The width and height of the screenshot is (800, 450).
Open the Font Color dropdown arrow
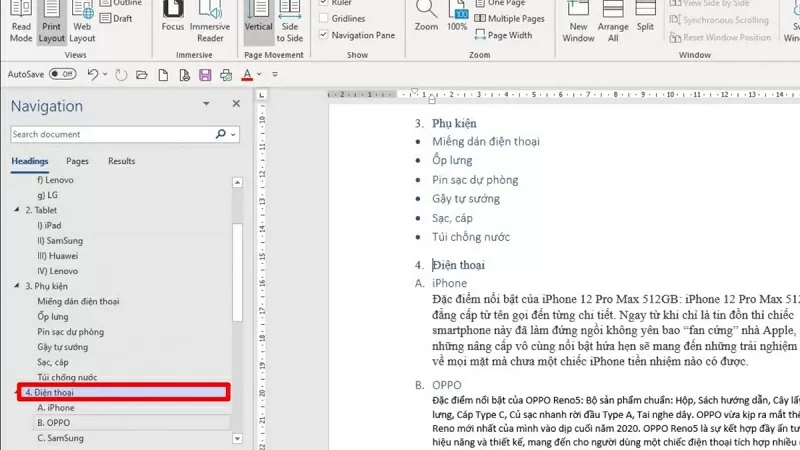tap(259, 74)
